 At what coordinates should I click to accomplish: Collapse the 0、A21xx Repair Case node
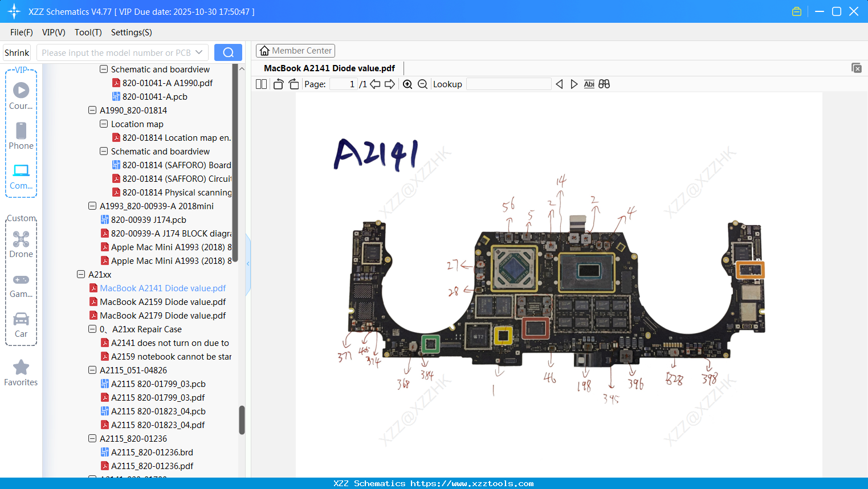point(92,329)
